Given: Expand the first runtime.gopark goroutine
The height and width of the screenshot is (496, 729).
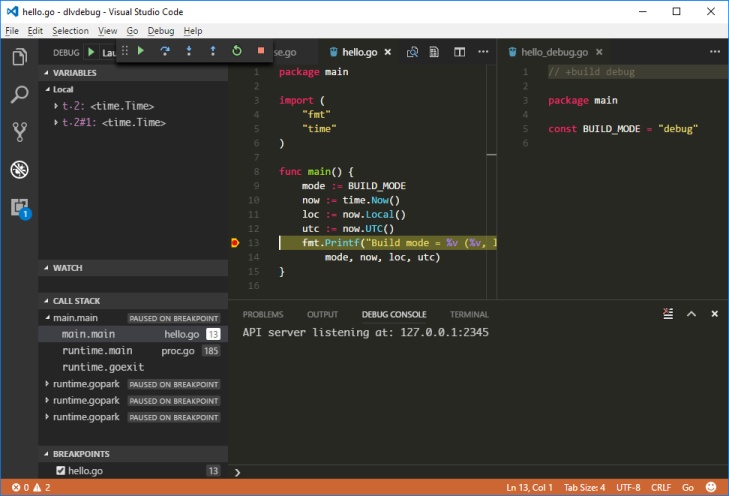Looking at the screenshot, I should [47, 384].
